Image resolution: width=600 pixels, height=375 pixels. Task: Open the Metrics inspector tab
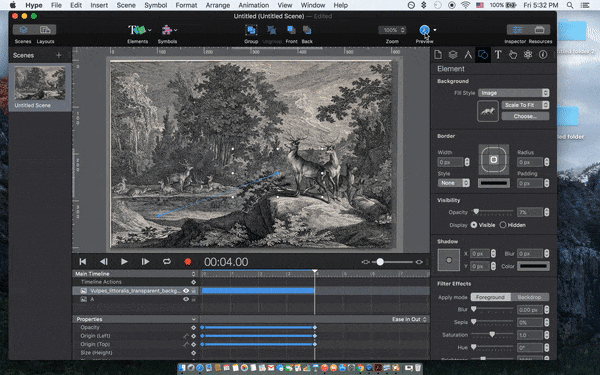(468, 55)
